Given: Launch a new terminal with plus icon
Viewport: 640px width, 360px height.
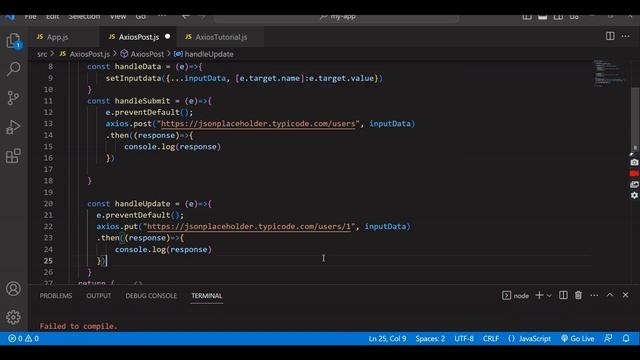Looking at the screenshot, I should point(539,295).
